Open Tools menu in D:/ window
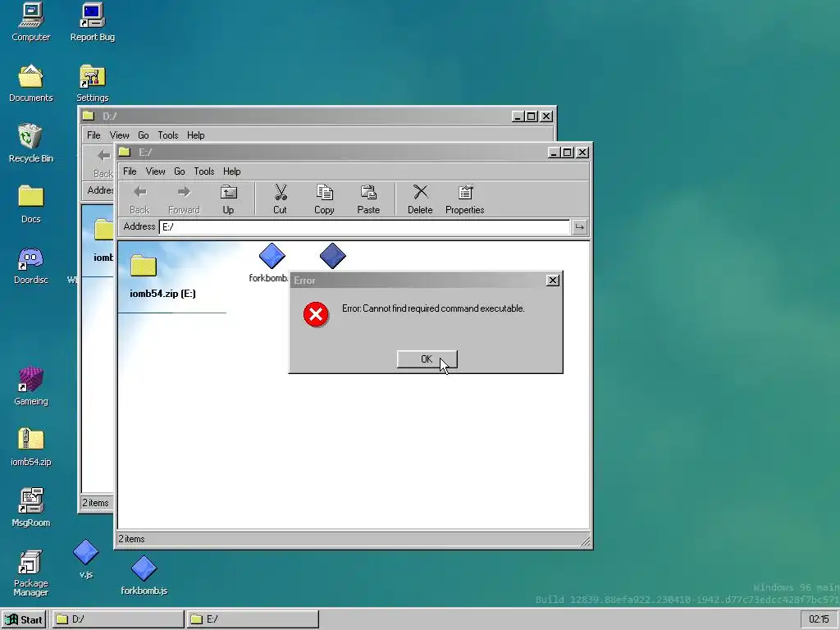 click(168, 135)
